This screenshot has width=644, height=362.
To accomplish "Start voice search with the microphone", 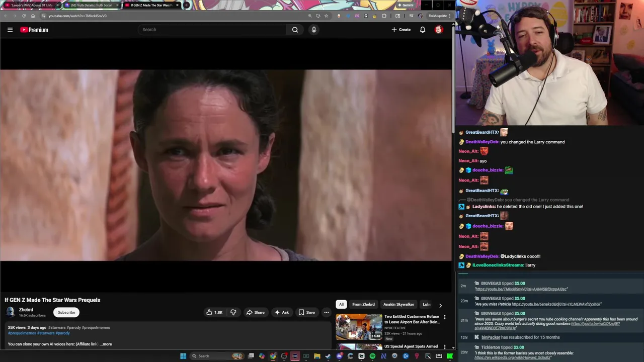I will (x=314, y=30).
